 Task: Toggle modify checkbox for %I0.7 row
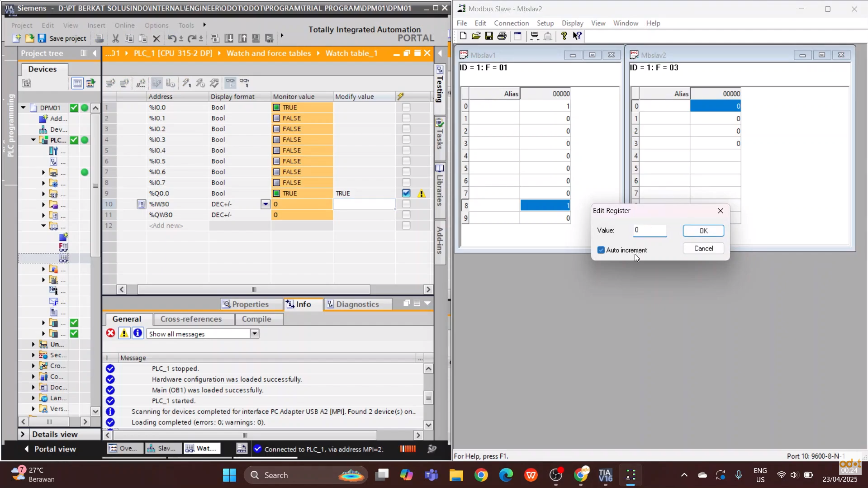[x=406, y=183]
